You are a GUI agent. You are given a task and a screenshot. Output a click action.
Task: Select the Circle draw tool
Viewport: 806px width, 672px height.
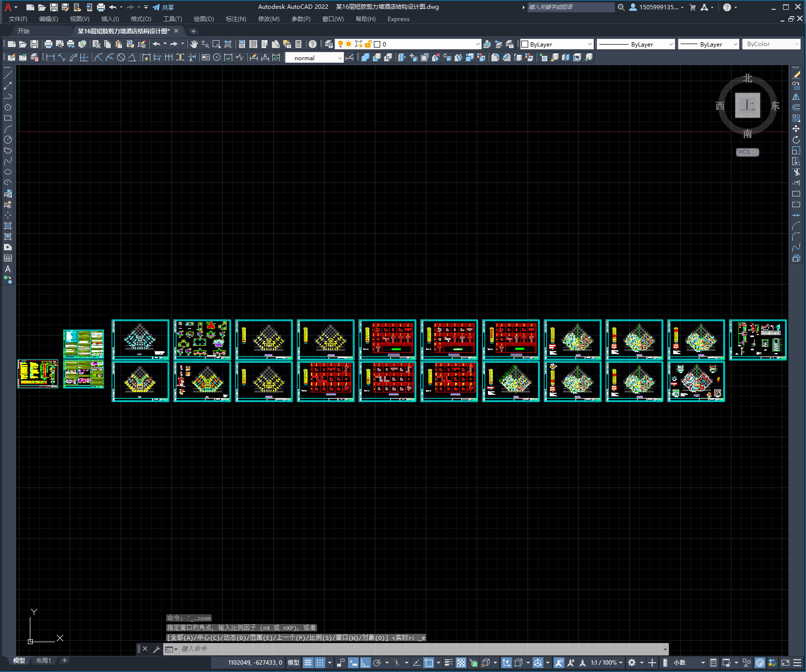(x=8, y=140)
